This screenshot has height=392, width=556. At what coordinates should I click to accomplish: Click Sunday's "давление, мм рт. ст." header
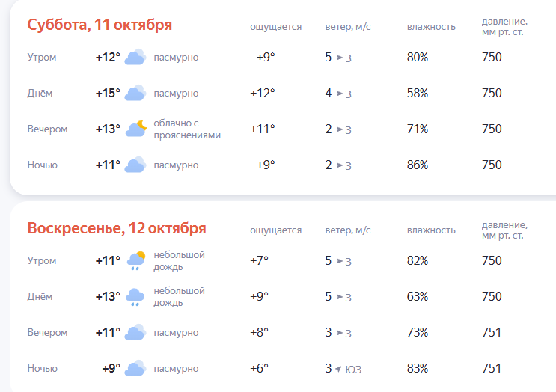504,230
